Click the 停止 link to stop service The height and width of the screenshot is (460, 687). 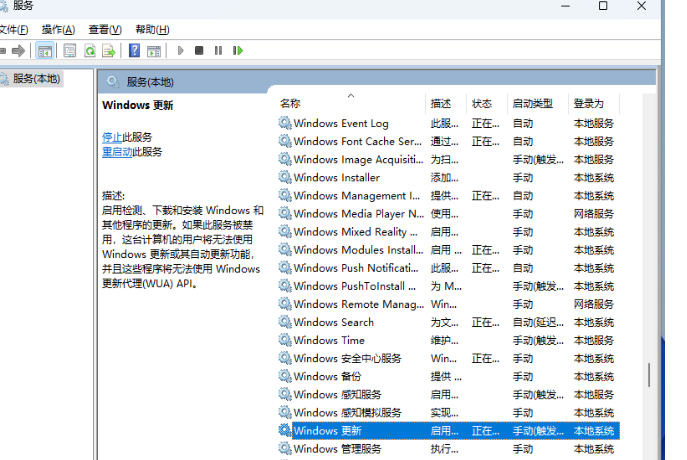pos(112,137)
